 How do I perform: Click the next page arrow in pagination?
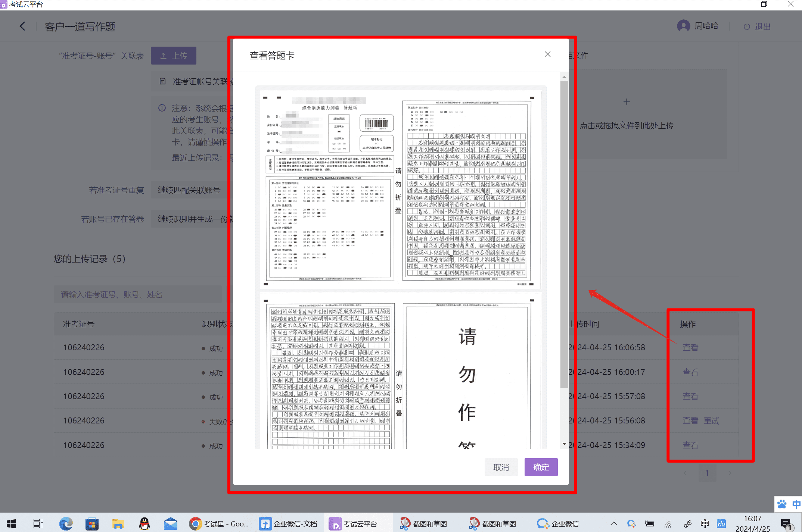[x=730, y=473]
